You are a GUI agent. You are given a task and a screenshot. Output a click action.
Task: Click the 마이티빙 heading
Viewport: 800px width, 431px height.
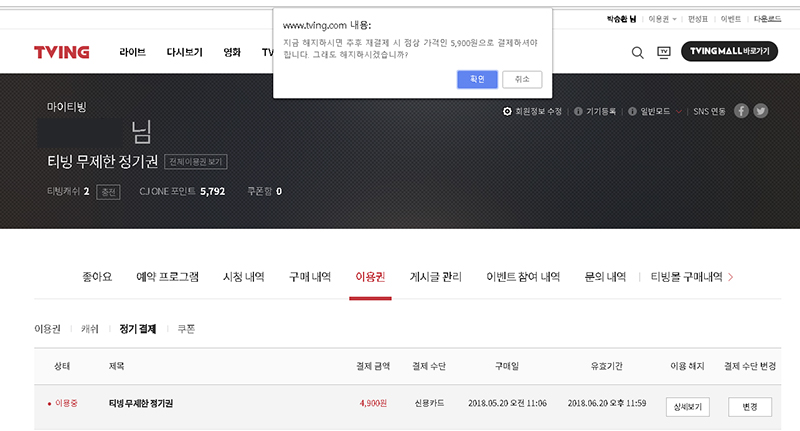[67, 107]
